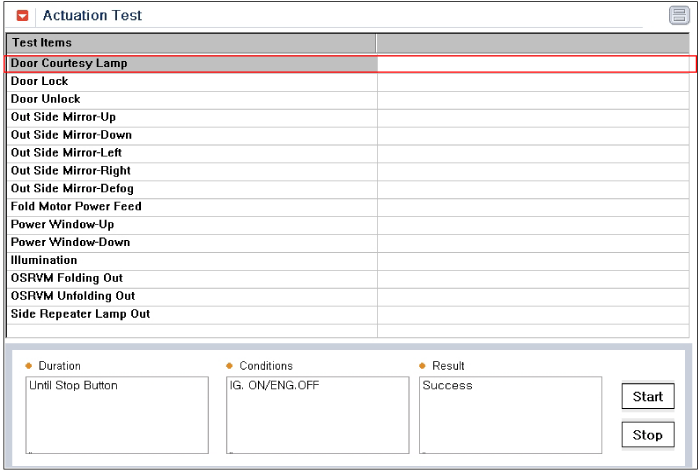Image resolution: width=700 pixels, height=472 pixels.
Task: Pick the Illumination test item
Action: coord(348,261)
